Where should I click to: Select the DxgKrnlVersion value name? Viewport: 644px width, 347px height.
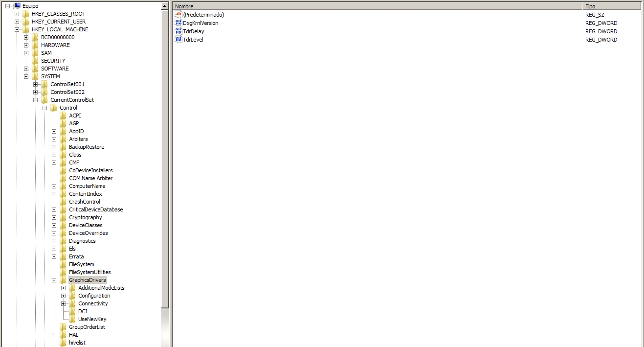(x=200, y=23)
